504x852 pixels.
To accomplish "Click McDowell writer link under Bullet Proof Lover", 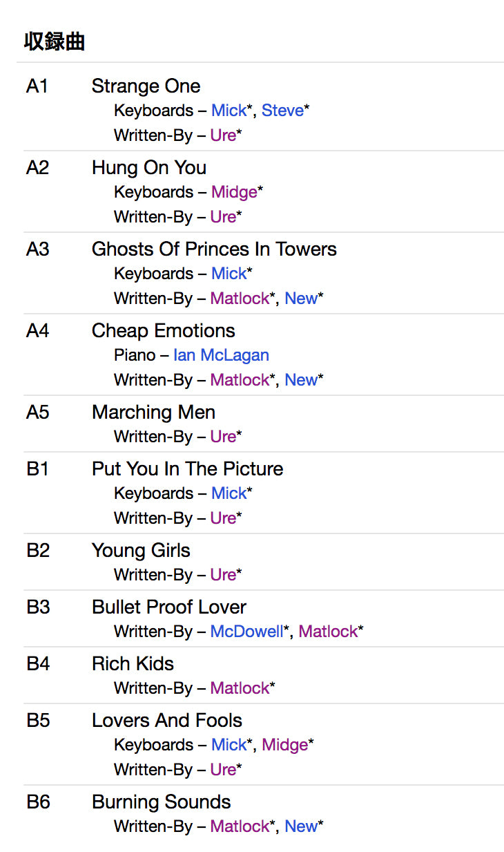I will [x=246, y=632].
